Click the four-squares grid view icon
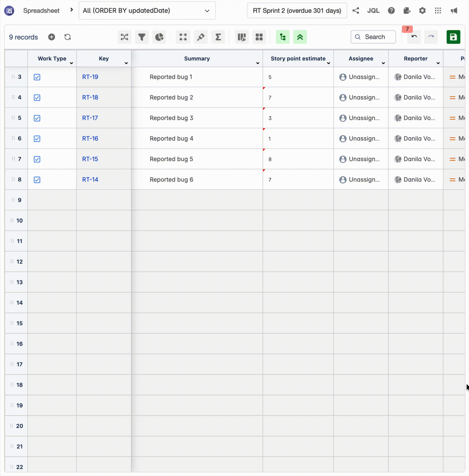Viewport: 469px width, 476px height. [259, 37]
